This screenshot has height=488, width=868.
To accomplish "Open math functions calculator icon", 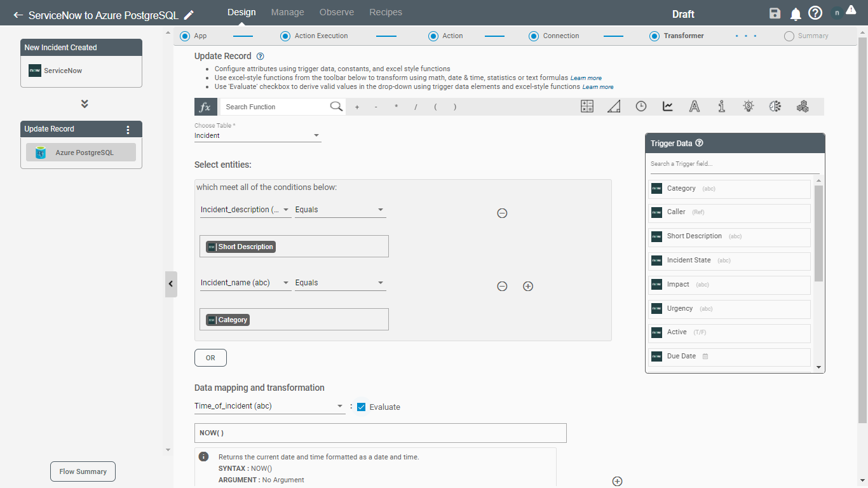I will [x=587, y=107].
